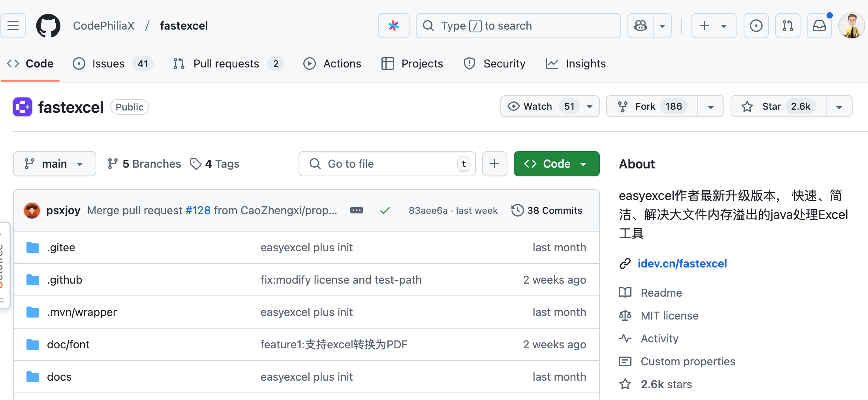The width and height of the screenshot is (868, 400).
Task: Click the search bar Type / to search
Action: click(x=518, y=26)
